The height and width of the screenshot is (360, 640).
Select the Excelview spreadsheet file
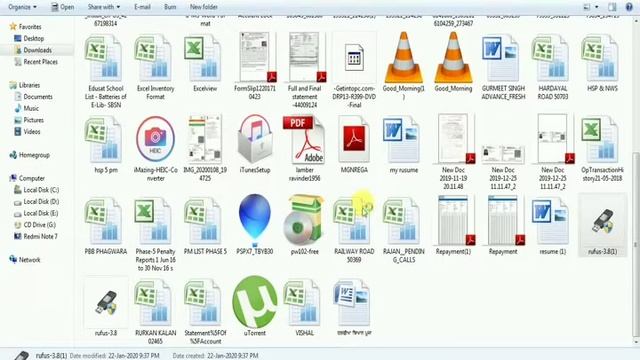[x=205, y=63]
